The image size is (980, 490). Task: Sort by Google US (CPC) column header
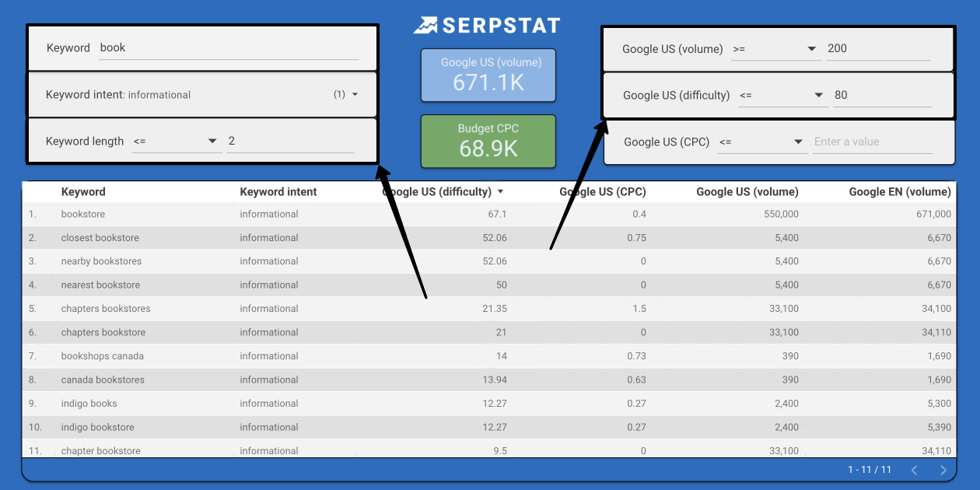602,192
